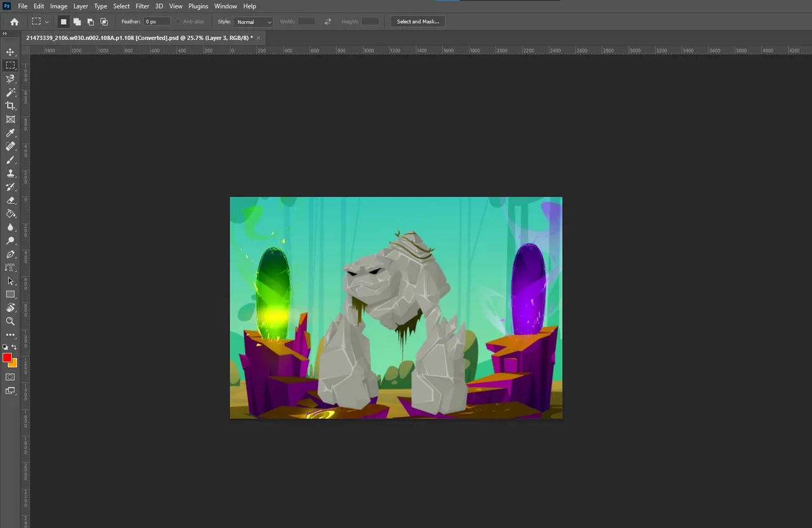Select the Dodge tool
This screenshot has height=528, width=812.
click(x=10, y=241)
